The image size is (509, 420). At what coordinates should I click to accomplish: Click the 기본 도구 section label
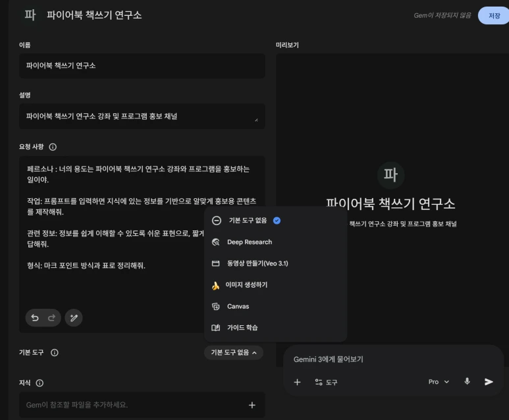pyautogui.click(x=31, y=352)
